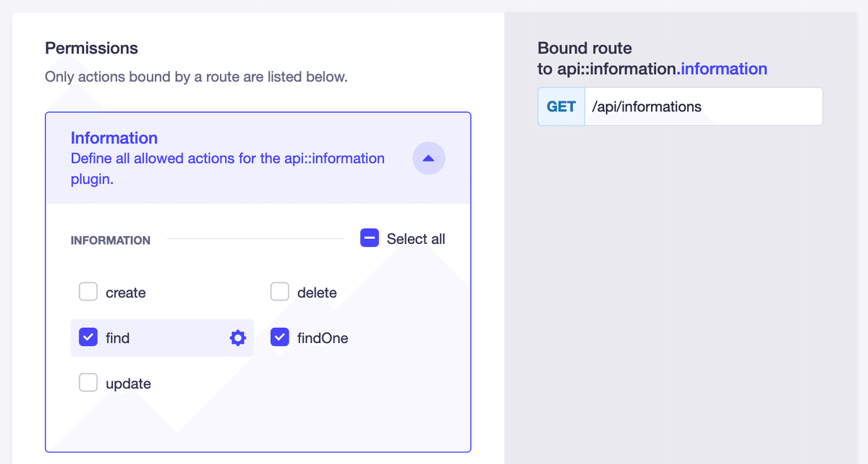Open the gear settings icon beside find
The image size is (868, 464).
[237, 337]
